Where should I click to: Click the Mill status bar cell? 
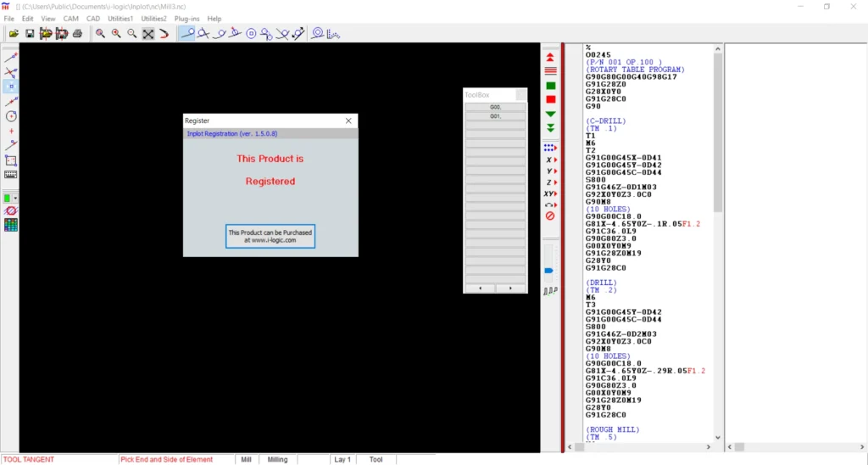click(246, 459)
